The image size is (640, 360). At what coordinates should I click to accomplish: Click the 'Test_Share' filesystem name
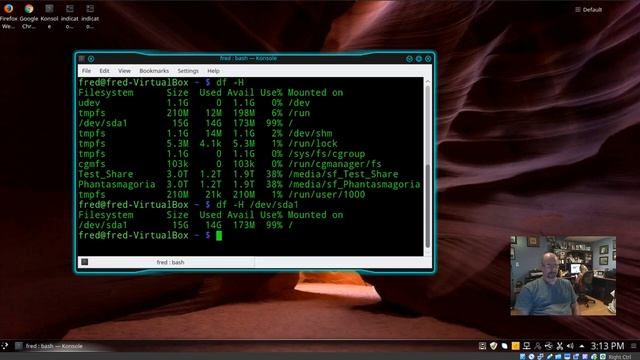[x=106, y=174]
